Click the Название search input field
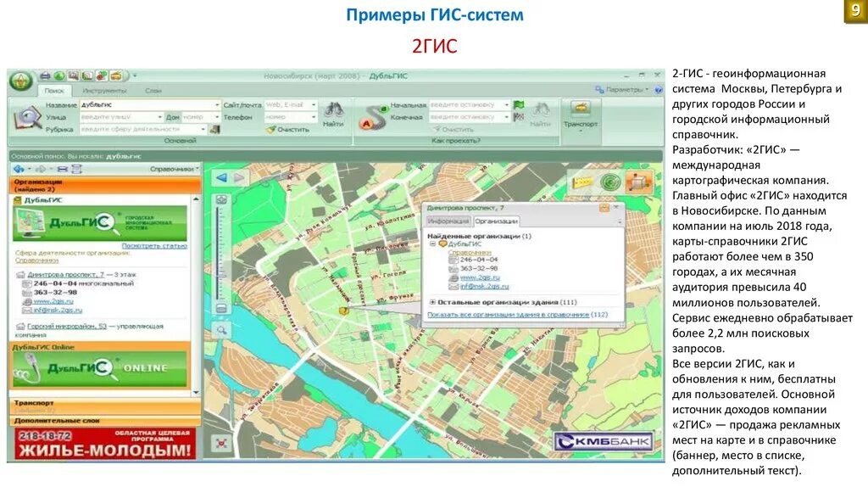 pos(147,104)
